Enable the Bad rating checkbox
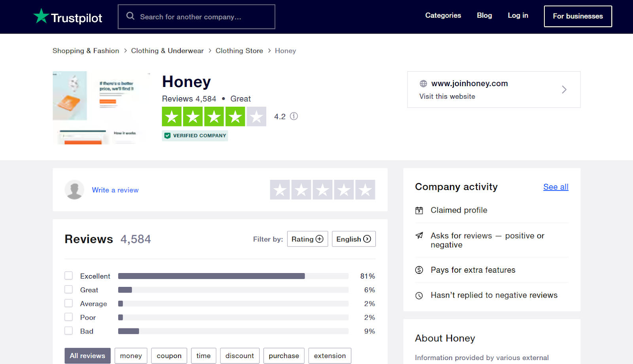 point(68,331)
